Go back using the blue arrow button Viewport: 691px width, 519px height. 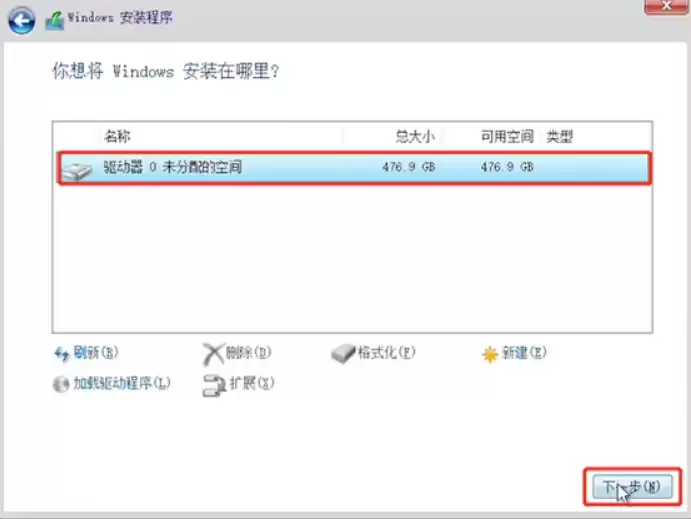pyautogui.click(x=21, y=20)
